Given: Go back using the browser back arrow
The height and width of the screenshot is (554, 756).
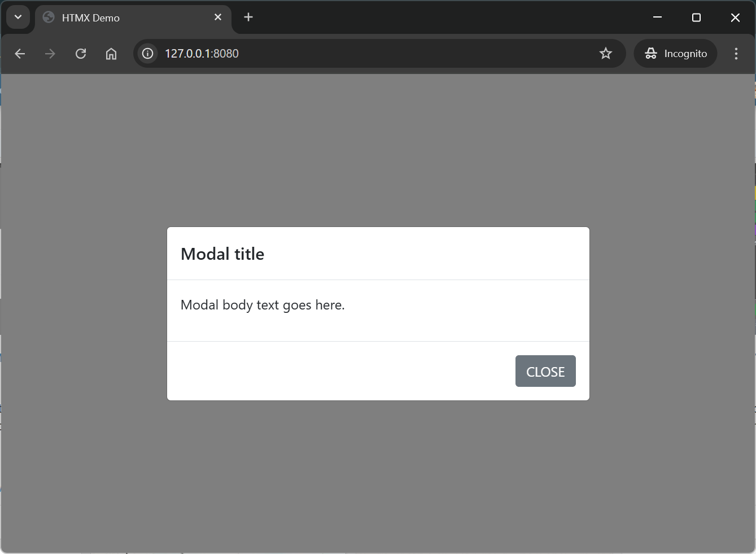Looking at the screenshot, I should tap(20, 54).
